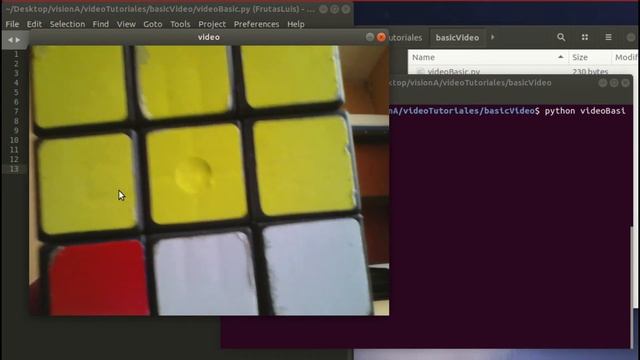Viewport: 640px width, 360px height.
Task: Open the file manager hamburger menu
Action: (x=608, y=38)
